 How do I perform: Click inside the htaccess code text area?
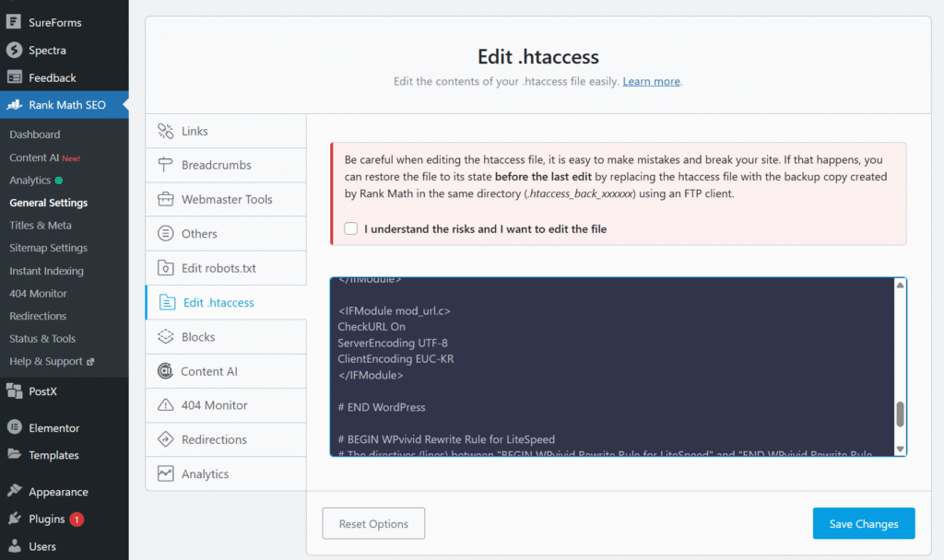[612, 367]
